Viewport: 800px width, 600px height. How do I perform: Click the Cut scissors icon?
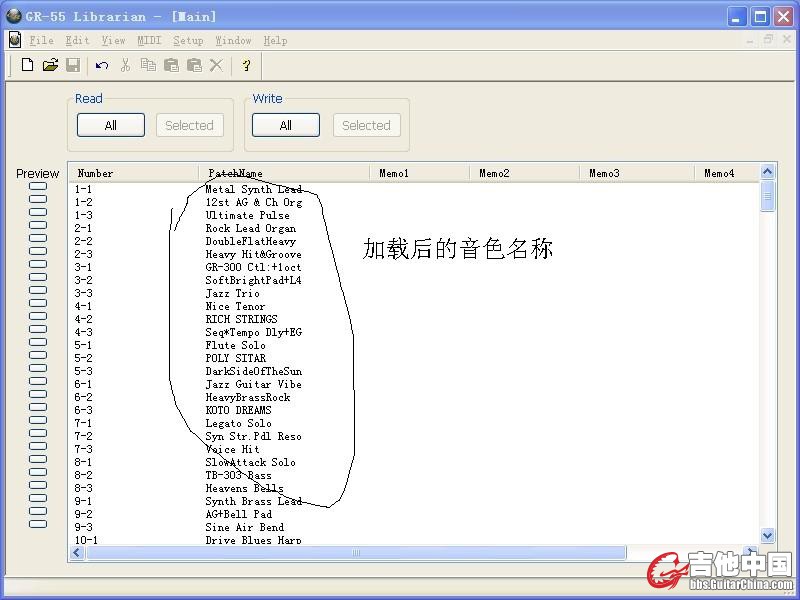pos(125,65)
